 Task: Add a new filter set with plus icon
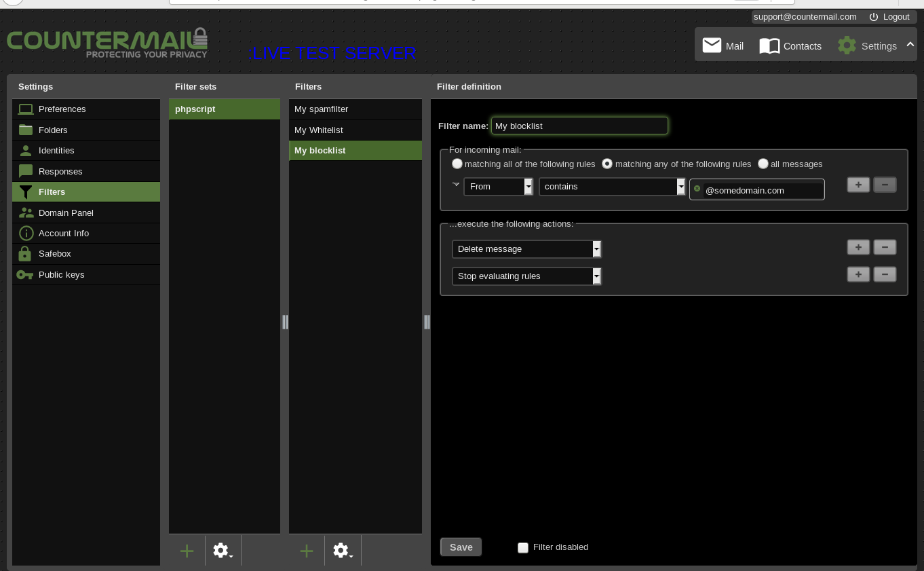(187, 551)
